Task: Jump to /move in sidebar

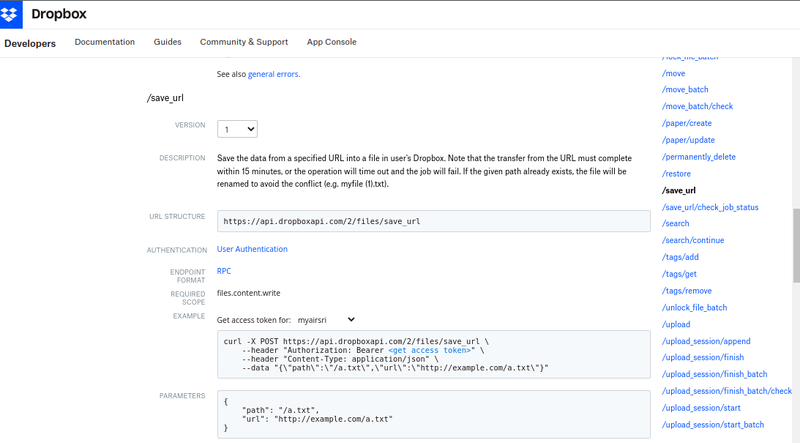Action: [673, 73]
